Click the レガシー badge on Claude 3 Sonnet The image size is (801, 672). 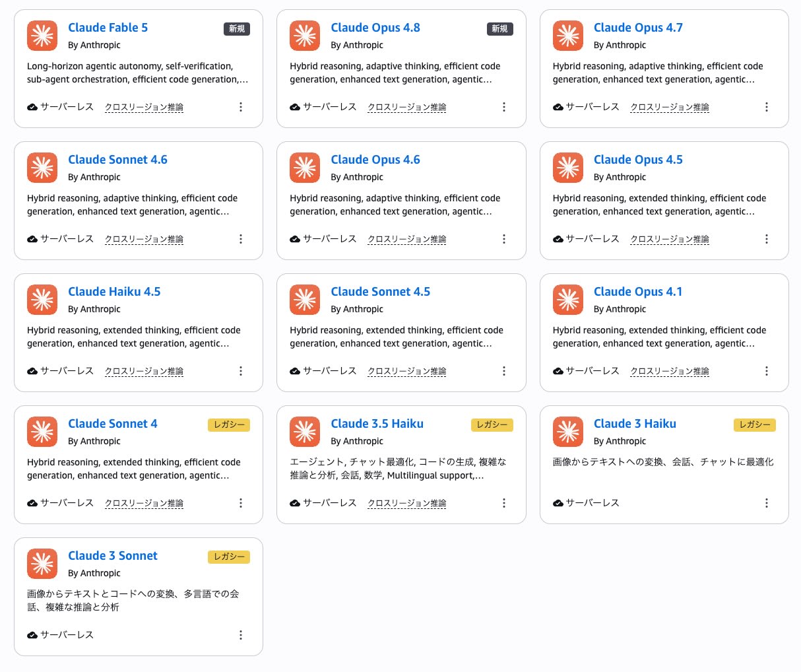[229, 557]
